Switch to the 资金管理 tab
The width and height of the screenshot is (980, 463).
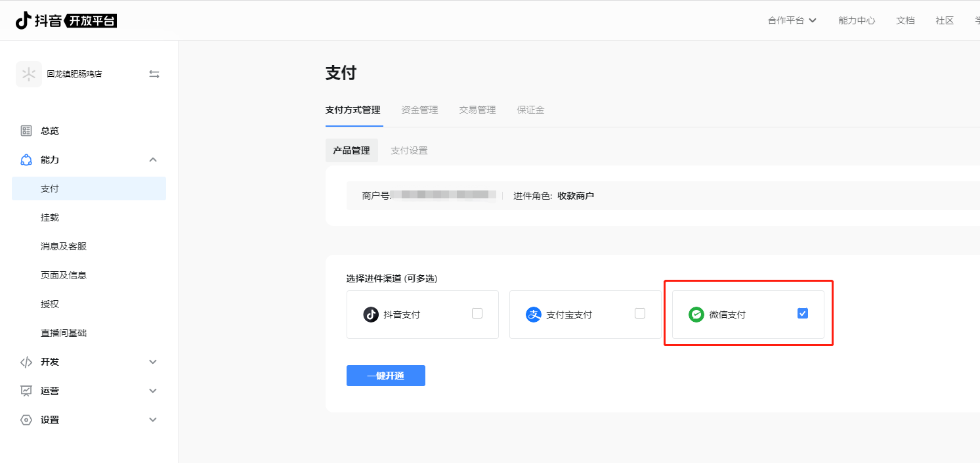419,110
